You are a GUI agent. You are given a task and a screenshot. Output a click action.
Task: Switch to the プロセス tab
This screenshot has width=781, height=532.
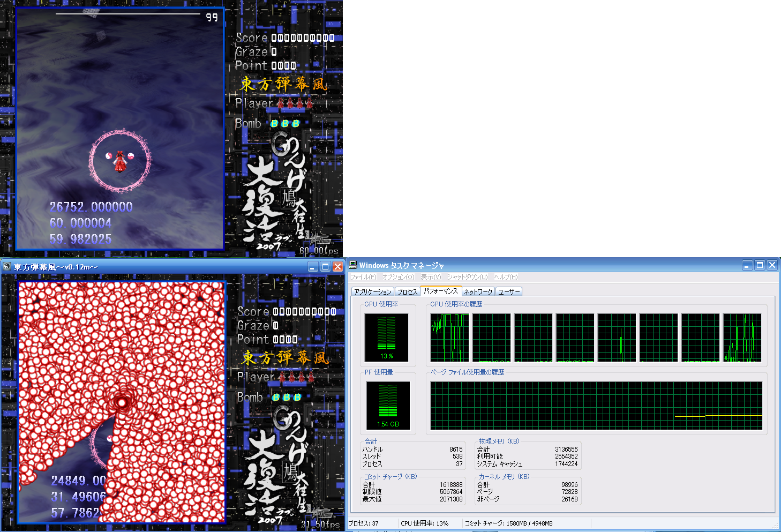(x=407, y=292)
